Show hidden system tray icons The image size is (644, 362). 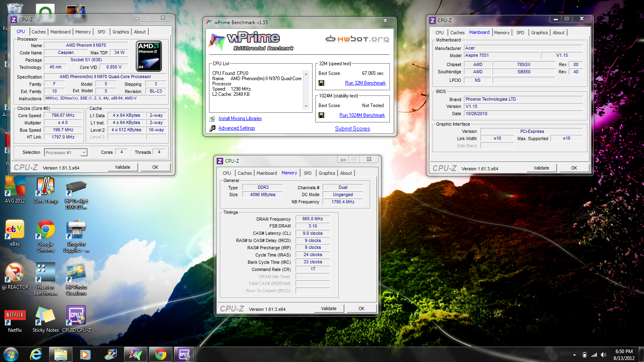coord(574,355)
